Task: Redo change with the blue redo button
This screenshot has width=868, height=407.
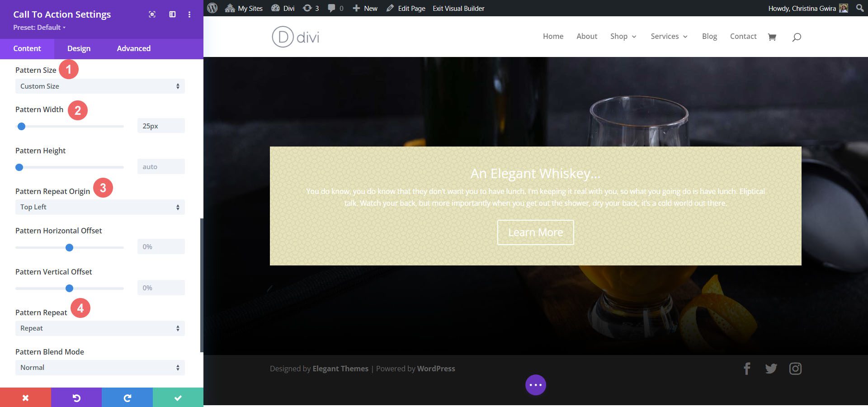Action: pyautogui.click(x=127, y=398)
